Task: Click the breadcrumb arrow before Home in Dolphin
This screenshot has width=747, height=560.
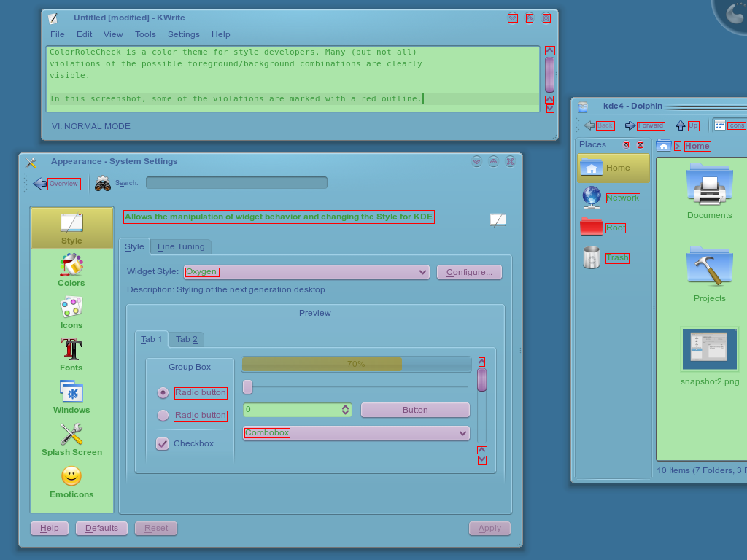Action: tap(678, 146)
